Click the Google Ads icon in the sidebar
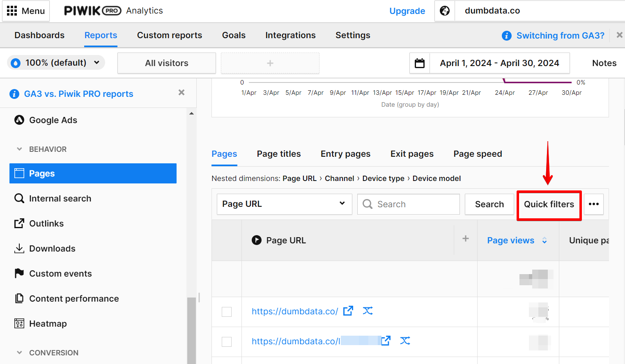Viewport: 625px width, 364px height. 19,120
